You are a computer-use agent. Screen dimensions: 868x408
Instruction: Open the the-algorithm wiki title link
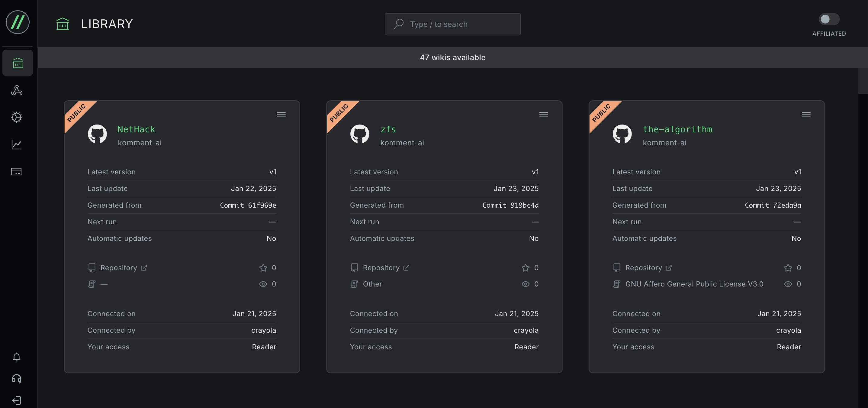pos(677,129)
